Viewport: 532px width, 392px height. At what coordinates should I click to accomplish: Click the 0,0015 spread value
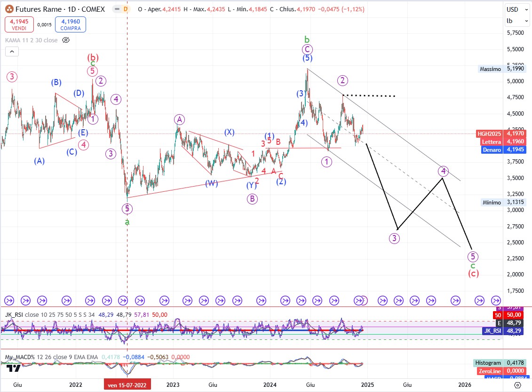point(44,25)
